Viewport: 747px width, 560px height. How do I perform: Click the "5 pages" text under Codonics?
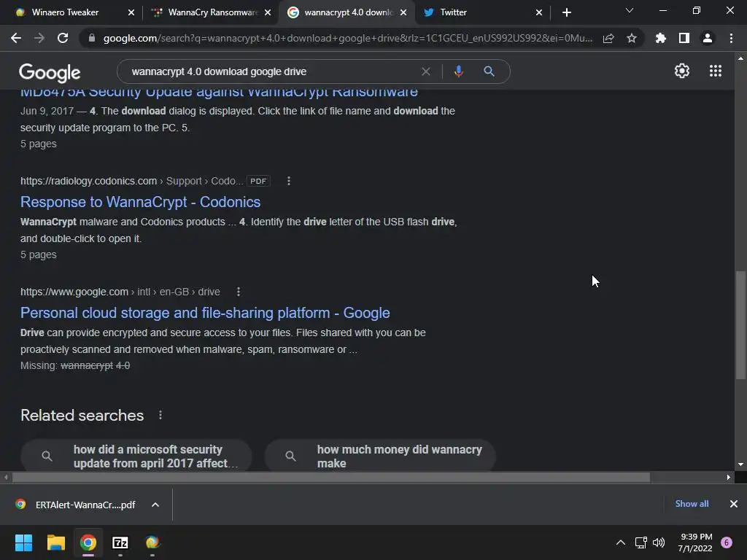39,254
